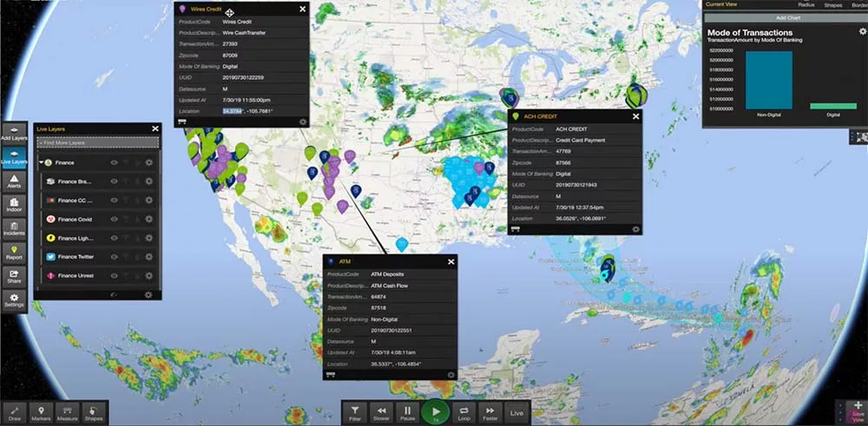This screenshot has width=868, height=426.
Task: Toggle visibility of Finance layer group
Action: pos(114,162)
